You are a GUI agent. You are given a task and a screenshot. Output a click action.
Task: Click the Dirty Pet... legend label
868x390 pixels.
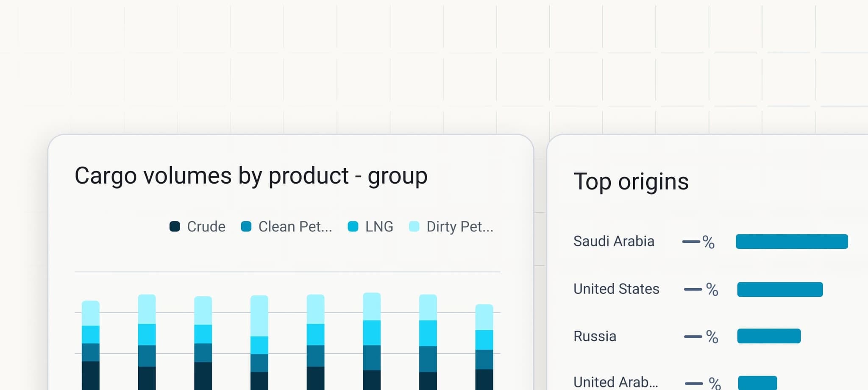coord(460,227)
